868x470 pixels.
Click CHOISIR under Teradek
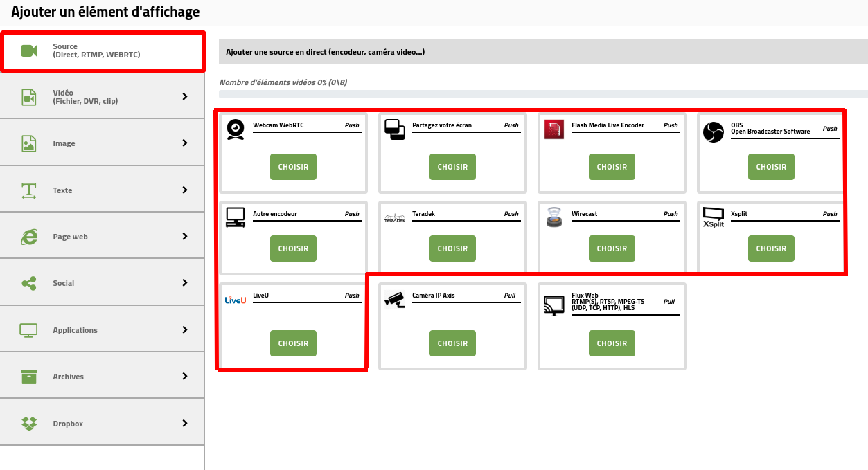tap(452, 248)
